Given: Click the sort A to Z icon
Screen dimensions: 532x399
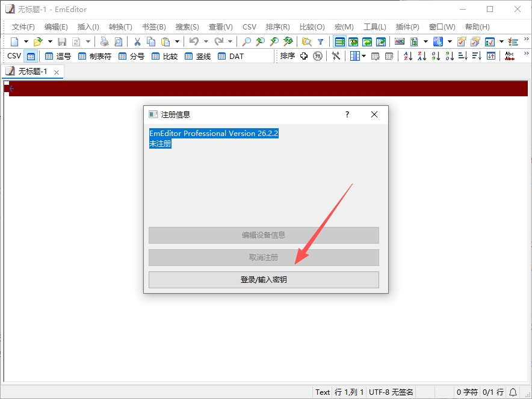Looking at the screenshot, I should (408, 56).
